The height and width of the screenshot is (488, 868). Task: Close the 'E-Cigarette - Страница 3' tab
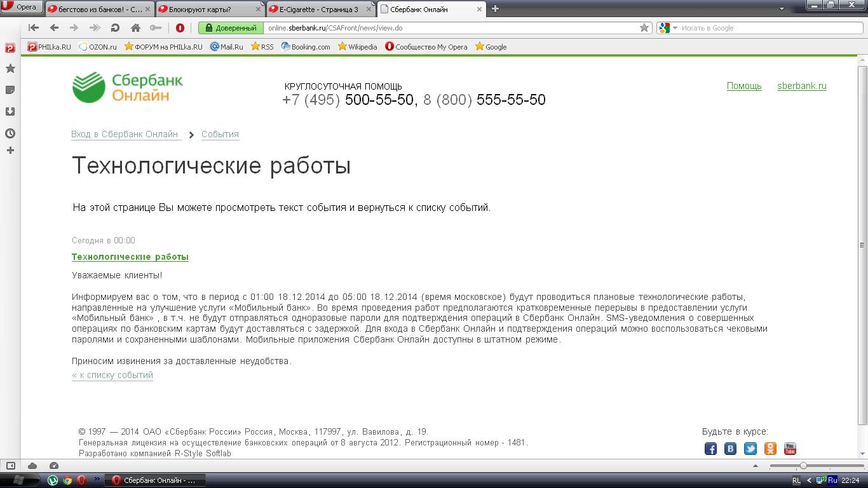(369, 9)
